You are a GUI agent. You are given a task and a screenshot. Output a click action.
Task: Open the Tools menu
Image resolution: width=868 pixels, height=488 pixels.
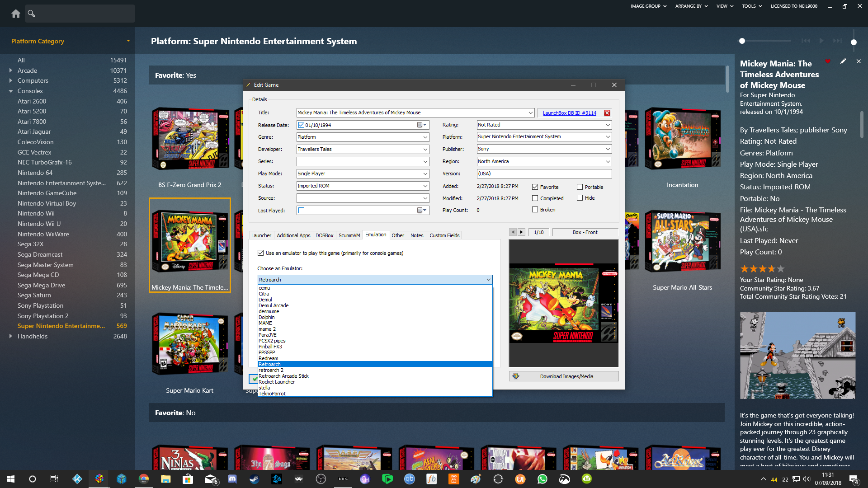752,6
